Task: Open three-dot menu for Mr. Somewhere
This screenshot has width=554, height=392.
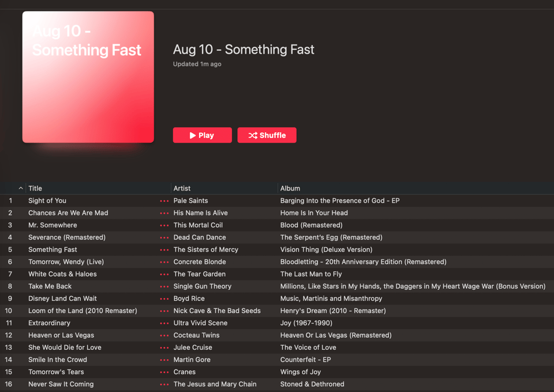Action: [x=164, y=226]
